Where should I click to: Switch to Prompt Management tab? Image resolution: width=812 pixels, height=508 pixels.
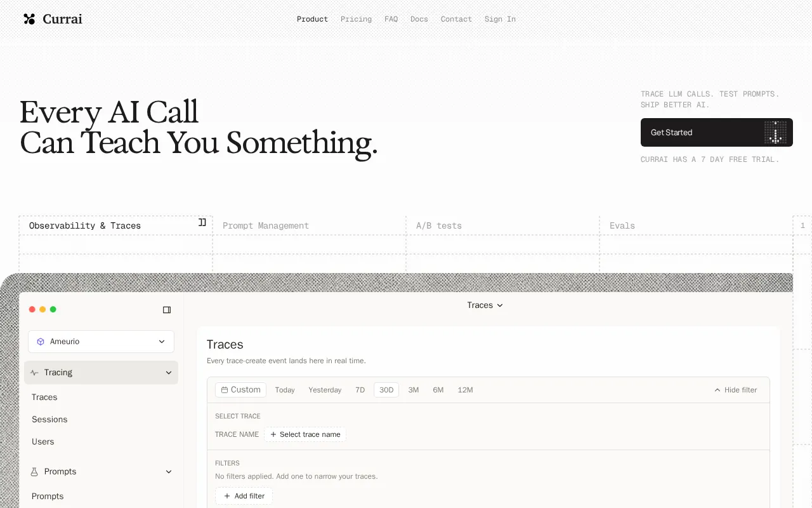pos(309,225)
